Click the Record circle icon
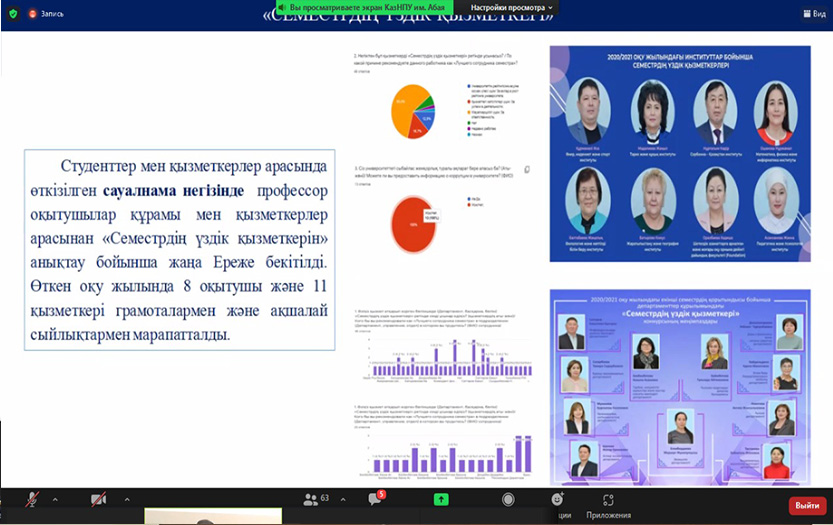The height and width of the screenshot is (525, 833). click(x=509, y=498)
